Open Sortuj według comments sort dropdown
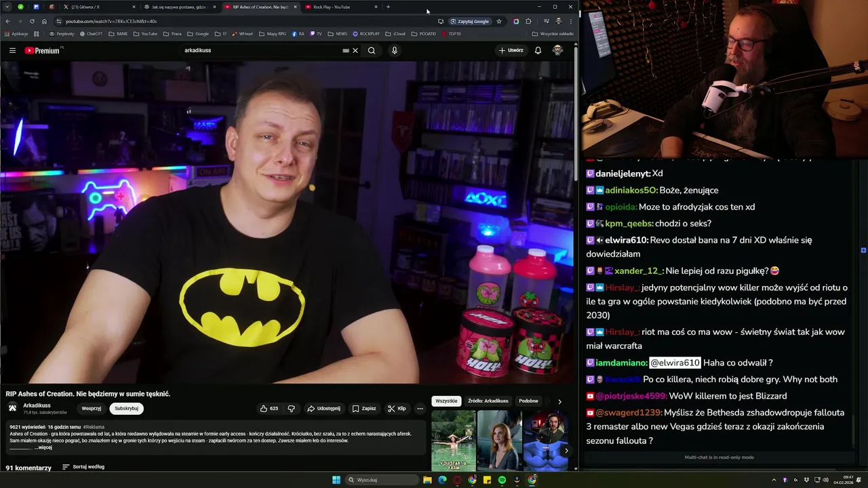868x488 pixels. coord(83,467)
